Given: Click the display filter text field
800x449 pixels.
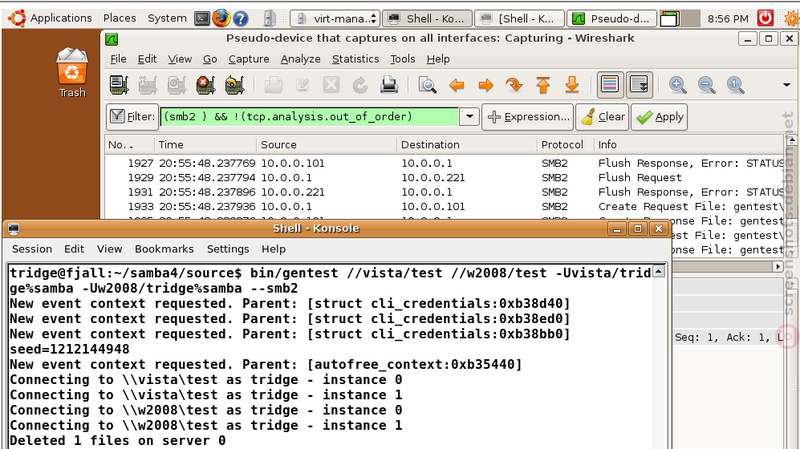Looking at the screenshot, I should (x=310, y=117).
